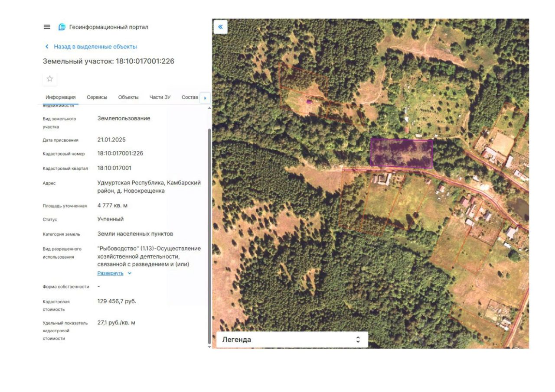
Task: Click the Кадастровый квартал value 18:10:017001
Action: (114, 168)
